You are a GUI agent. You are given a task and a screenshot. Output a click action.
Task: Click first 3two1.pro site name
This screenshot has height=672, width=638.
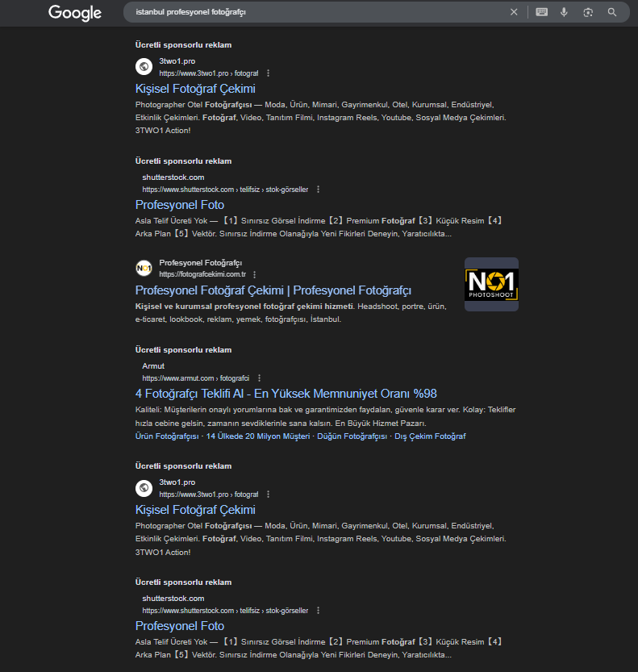coord(177,61)
